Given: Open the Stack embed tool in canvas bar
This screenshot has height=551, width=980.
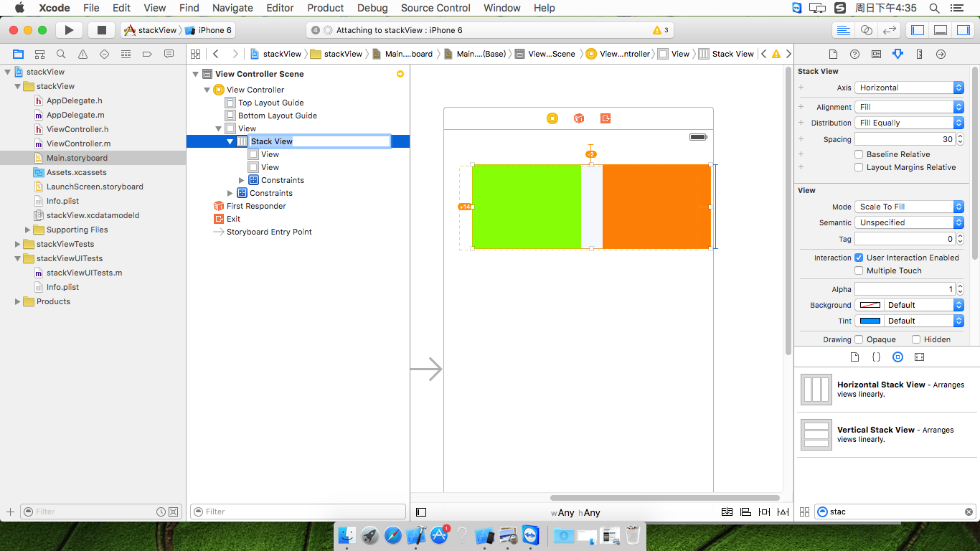Looking at the screenshot, I should [x=727, y=512].
